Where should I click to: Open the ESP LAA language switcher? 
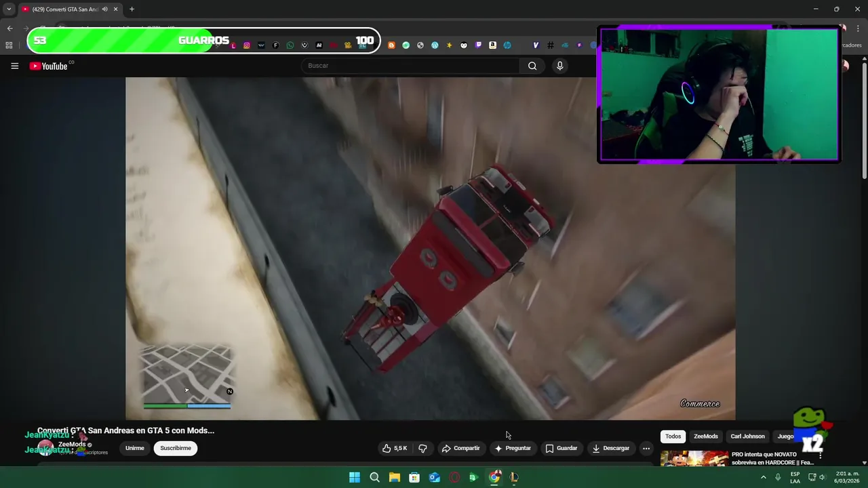click(x=795, y=477)
